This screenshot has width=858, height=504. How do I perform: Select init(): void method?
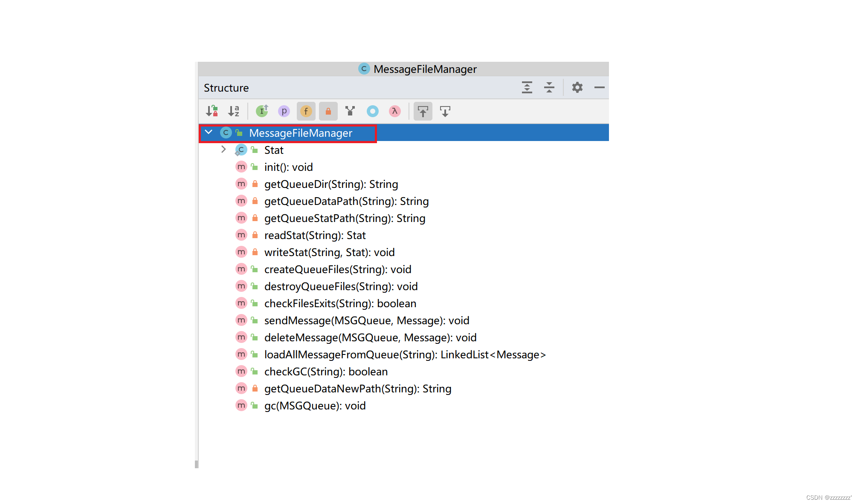pos(404,167)
